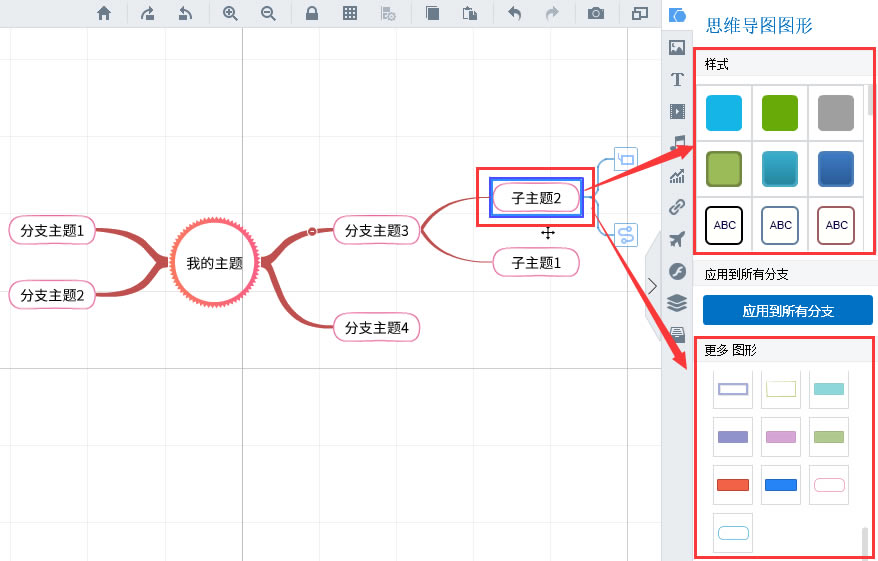Open the link icon in sidebar
This screenshot has height=561, width=878.
click(678, 208)
